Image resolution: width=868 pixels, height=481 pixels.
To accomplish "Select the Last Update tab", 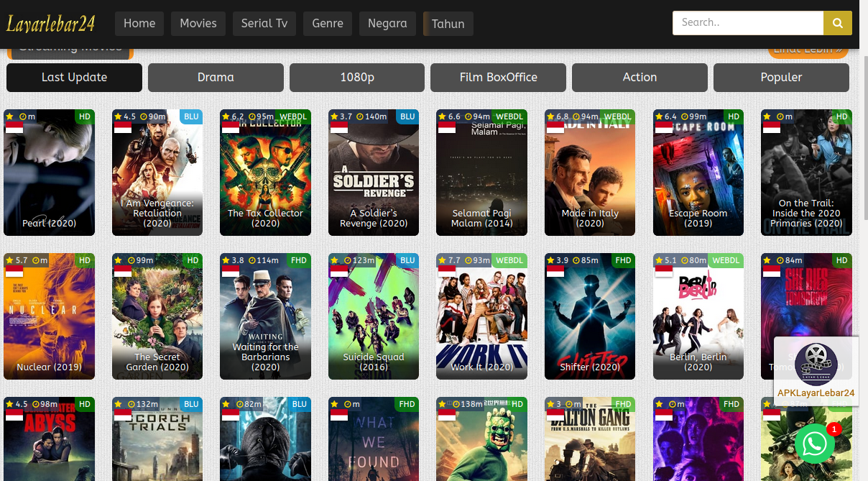I will click(74, 78).
